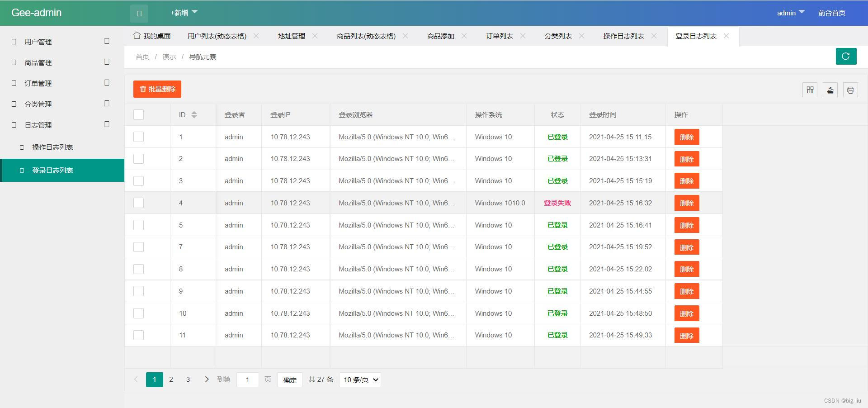Open the 10 条/页 page size dropdown
The width and height of the screenshot is (868, 408).
tap(360, 380)
